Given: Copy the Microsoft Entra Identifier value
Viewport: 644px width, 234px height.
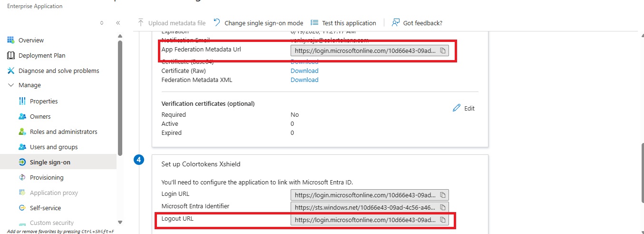Looking at the screenshot, I should tap(442, 207).
